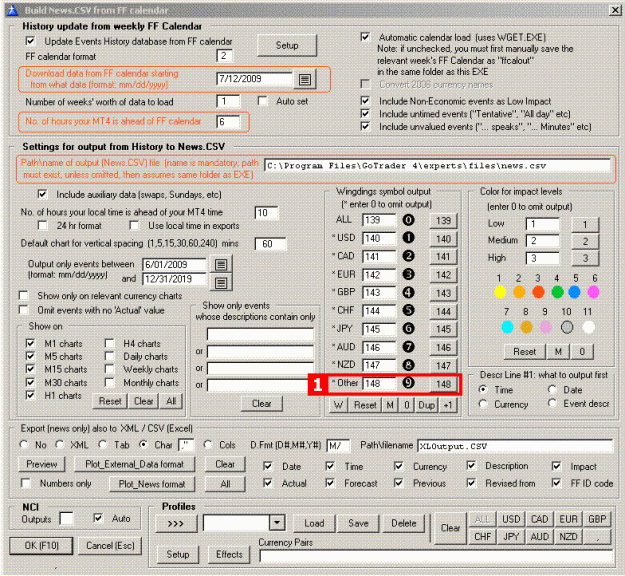The height and width of the screenshot is (576, 625).
Task: Enable 24 hr format checkbox
Action: click(42, 225)
